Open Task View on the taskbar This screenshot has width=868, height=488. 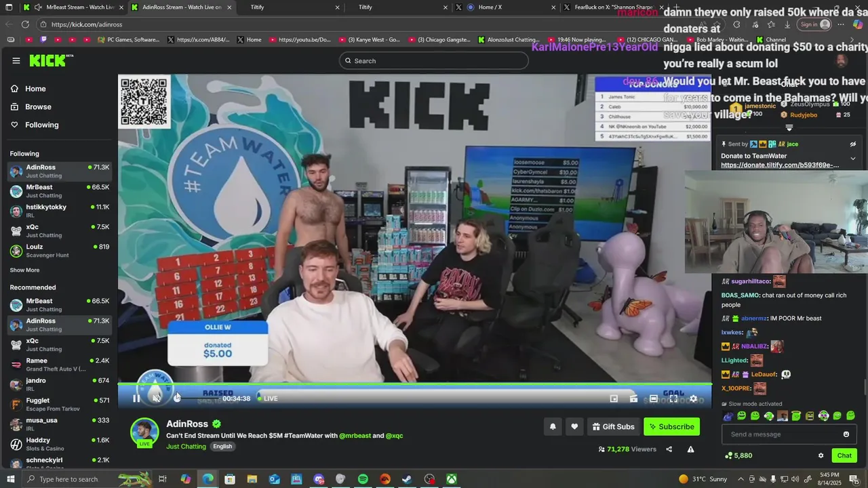[x=163, y=479]
